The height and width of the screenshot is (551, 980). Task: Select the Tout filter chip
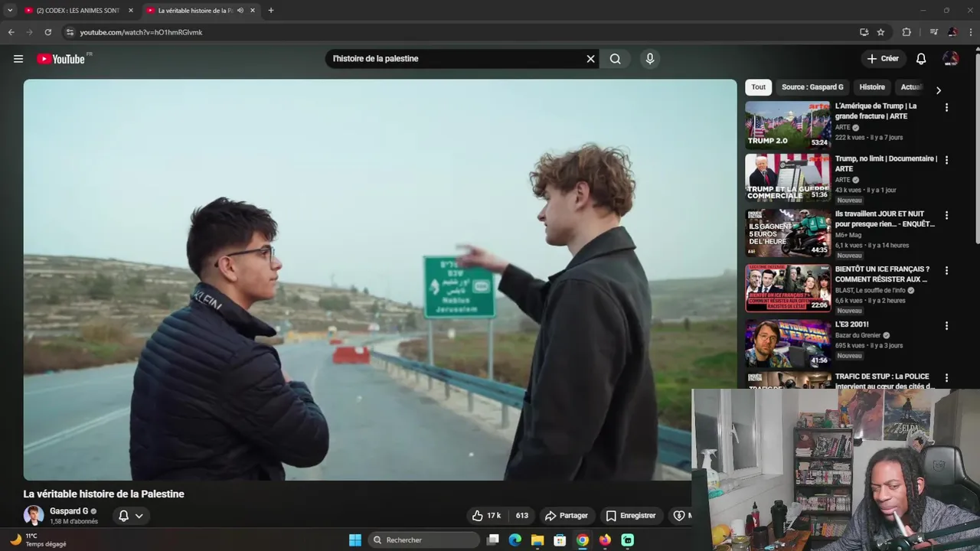(759, 87)
